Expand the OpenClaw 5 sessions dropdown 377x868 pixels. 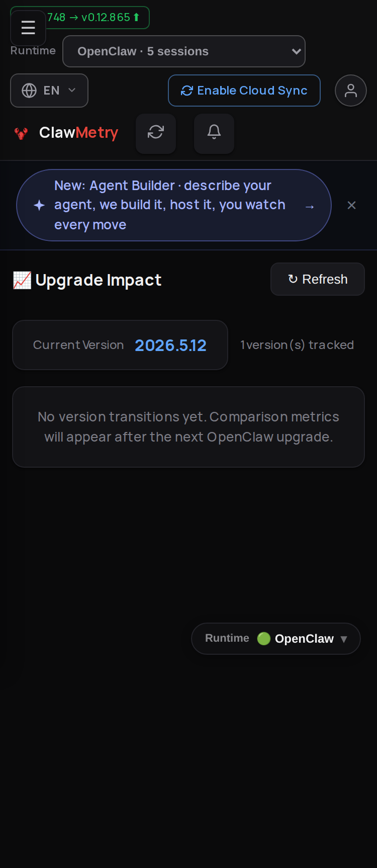click(x=184, y=51)
